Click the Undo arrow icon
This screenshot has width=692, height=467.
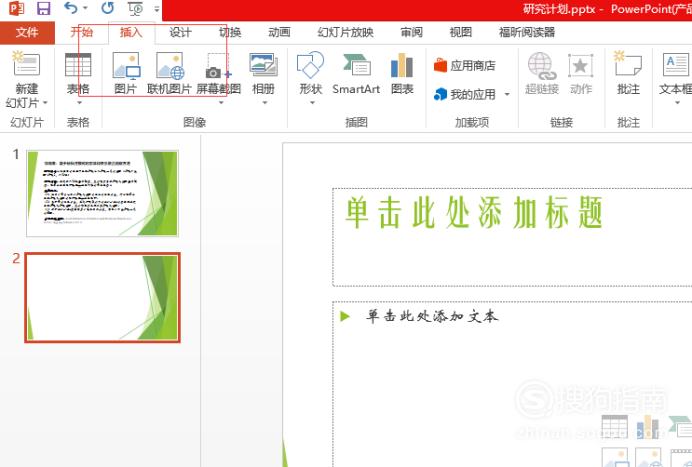(71, 8)
